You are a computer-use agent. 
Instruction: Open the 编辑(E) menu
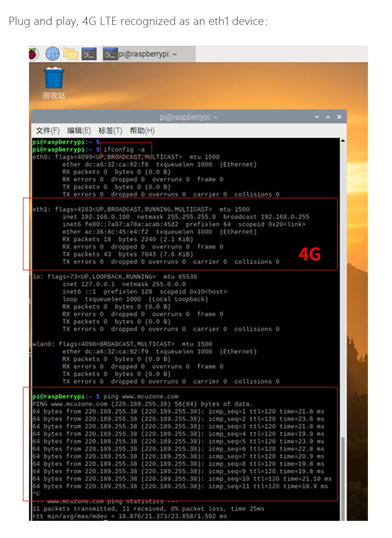79,131
